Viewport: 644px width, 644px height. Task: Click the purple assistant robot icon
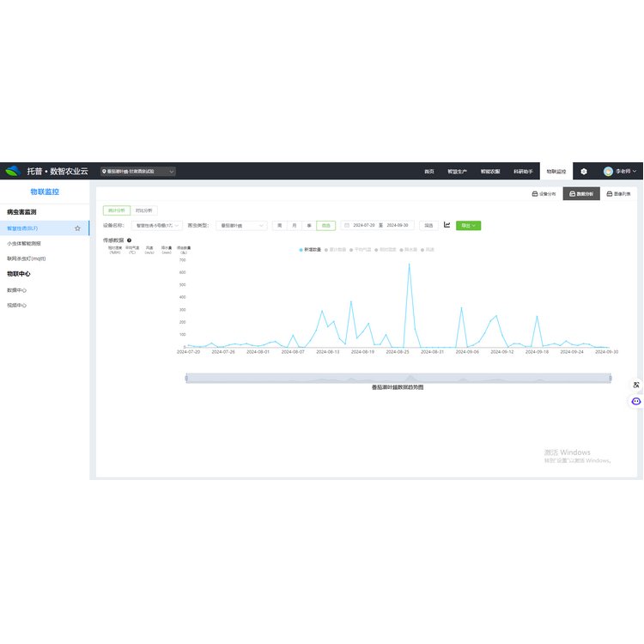pyautogui.click(x=635, y=401)
